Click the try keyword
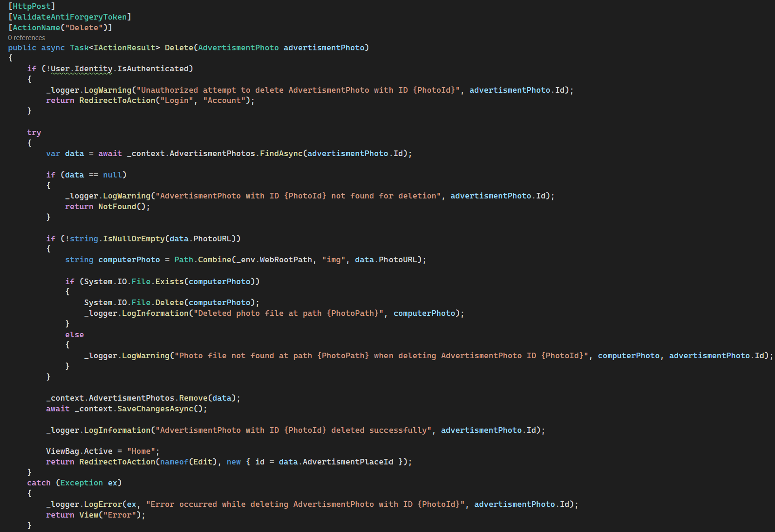This screenshot has width=775, height=532. (x=34, y=132)
